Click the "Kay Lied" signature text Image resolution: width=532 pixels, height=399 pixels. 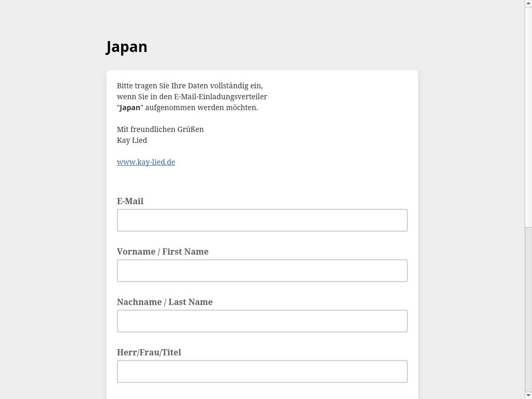tap(132, 140)
